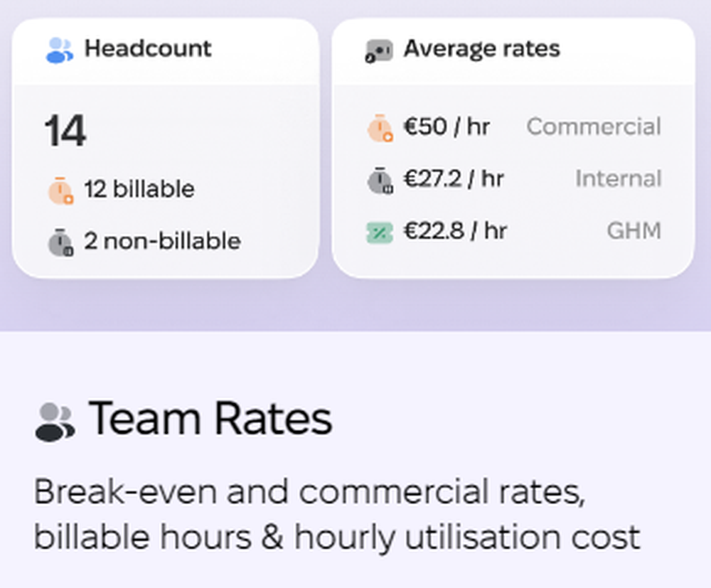711x588 pixels.
Task: Click the gray non-billable stopwatch icon
Action: tap(60, 242)
